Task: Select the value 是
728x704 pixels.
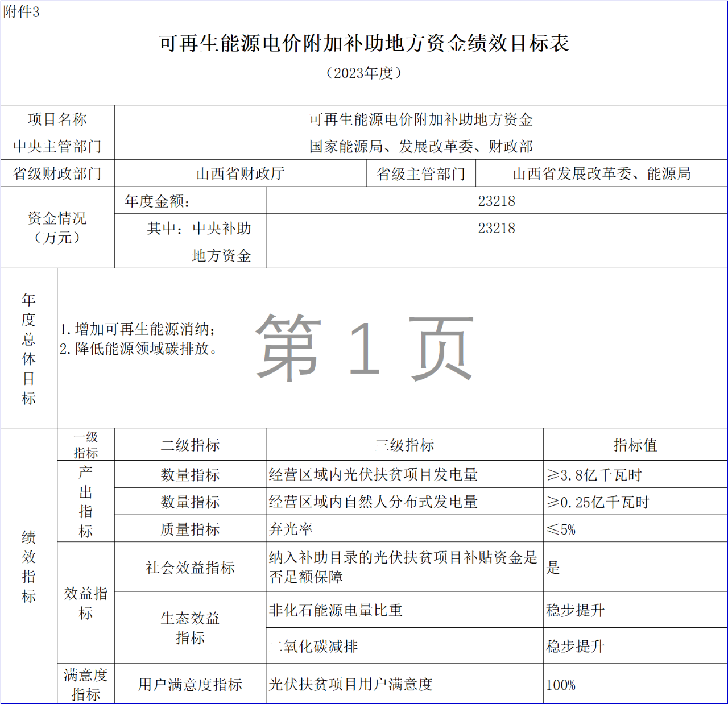Action: [x=635, y=567]
